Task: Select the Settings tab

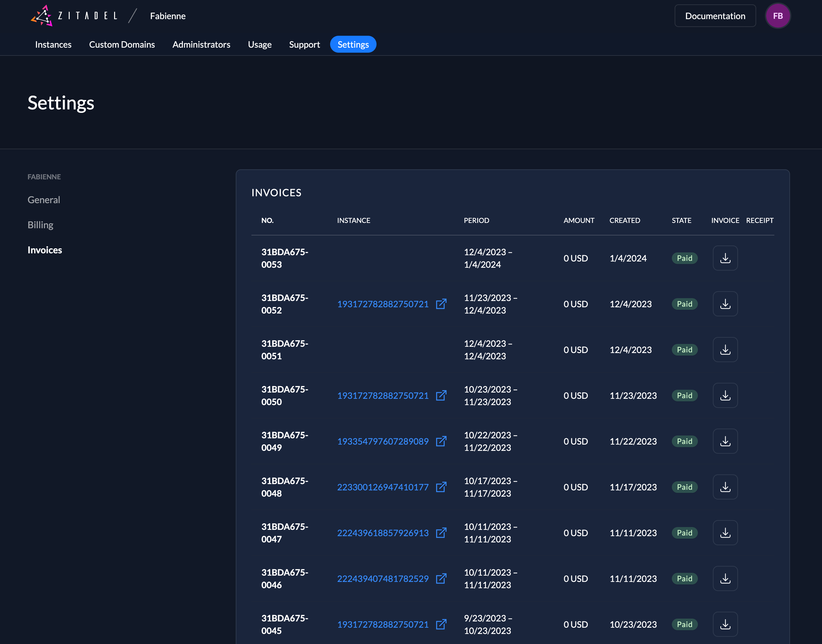Action: point(353,45)
